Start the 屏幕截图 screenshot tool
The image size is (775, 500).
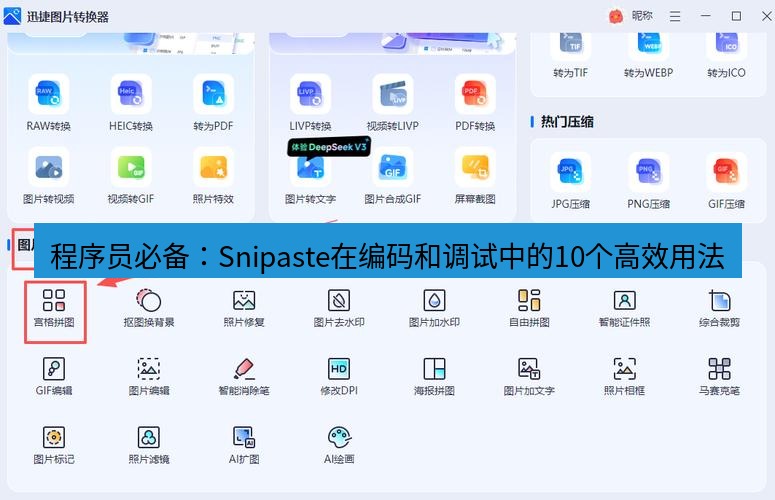[x=475, y=176]
